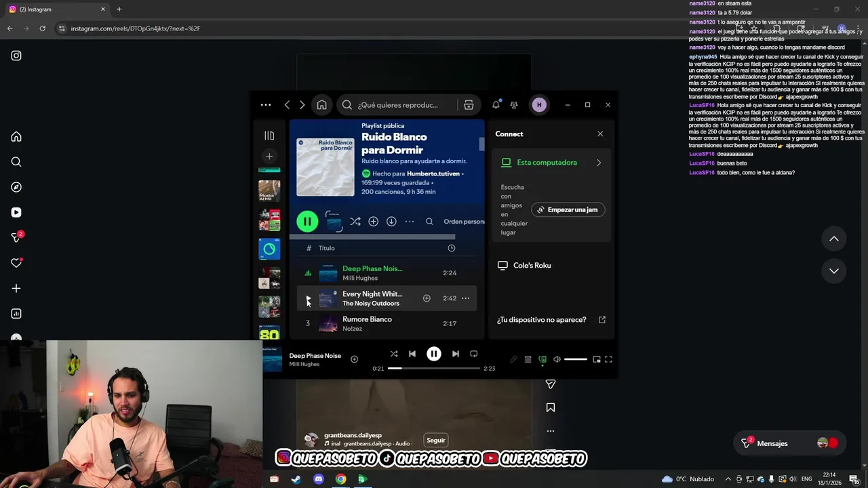Viewport: 868px width, 488px height.
Task: Open a new browser tab
Action: [119, 9]
